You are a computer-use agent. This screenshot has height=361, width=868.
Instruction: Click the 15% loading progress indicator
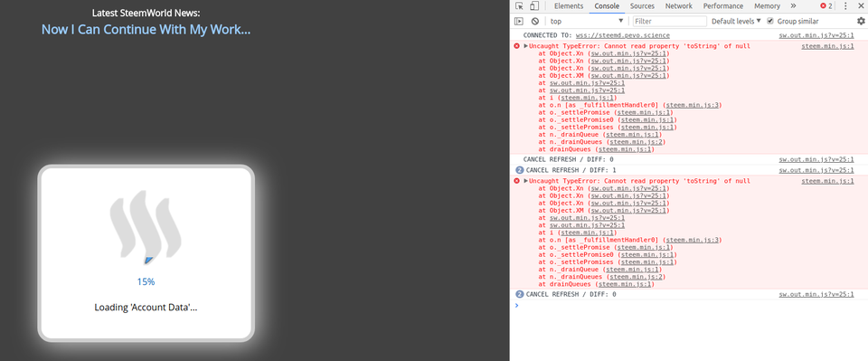point(146,281)
